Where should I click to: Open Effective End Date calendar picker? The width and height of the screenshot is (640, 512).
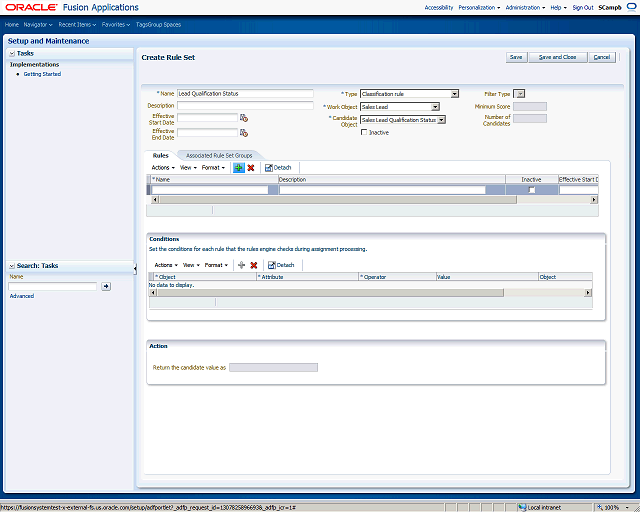244,133
